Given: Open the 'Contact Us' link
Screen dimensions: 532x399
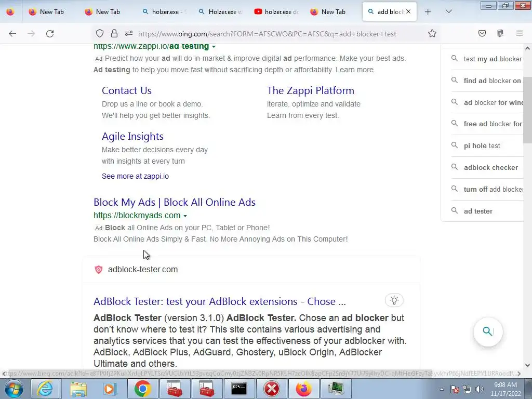Looking at the screenshot, I should tap(127, 90).
